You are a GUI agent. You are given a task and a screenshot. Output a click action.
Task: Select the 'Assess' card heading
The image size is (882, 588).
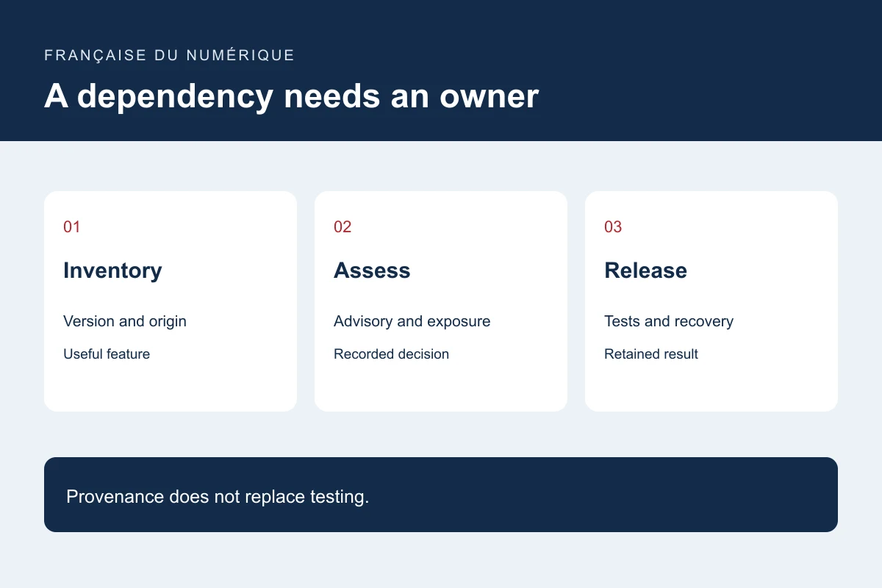point(372,270)
